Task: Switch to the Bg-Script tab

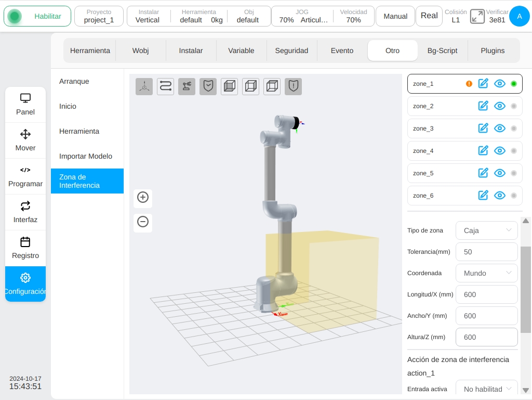Action: [x=443, y=50]
